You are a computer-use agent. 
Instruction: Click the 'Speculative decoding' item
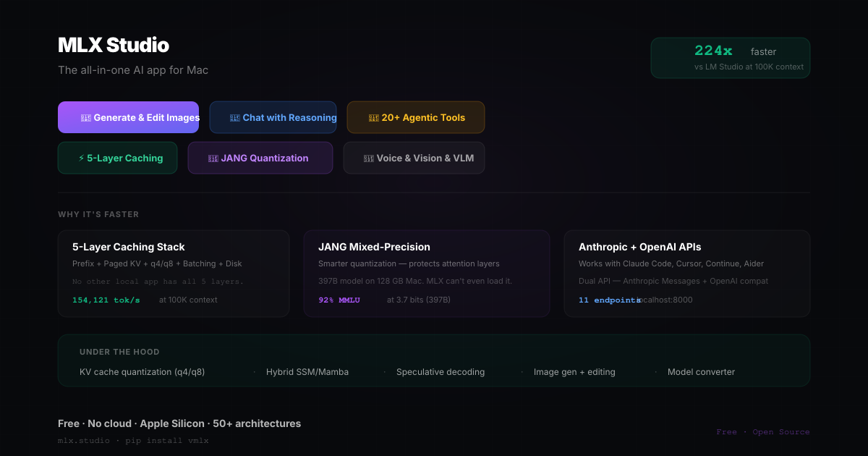pyautogui.click(x=441, y=372)
